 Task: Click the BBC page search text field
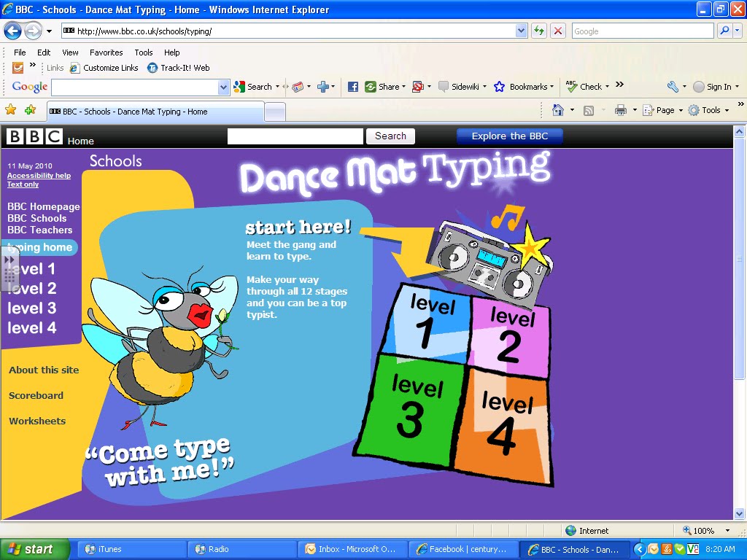click(295, 136)
